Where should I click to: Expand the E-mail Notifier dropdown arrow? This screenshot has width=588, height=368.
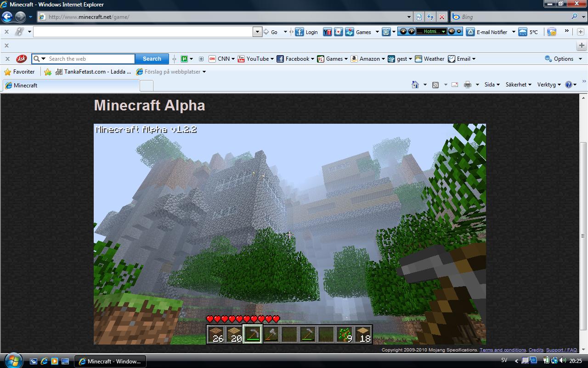pos(514,32)
